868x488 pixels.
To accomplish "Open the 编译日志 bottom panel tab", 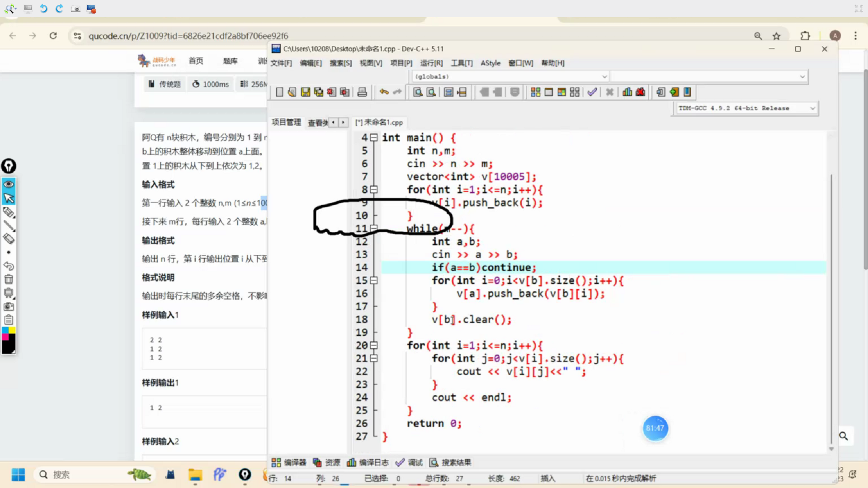I will click(x=368, y=462).
